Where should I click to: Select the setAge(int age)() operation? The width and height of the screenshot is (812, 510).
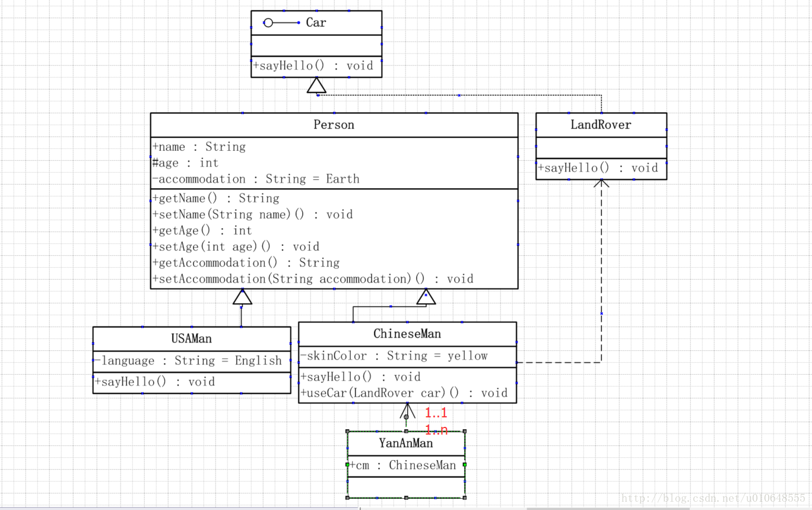click(x=236, y=246)
